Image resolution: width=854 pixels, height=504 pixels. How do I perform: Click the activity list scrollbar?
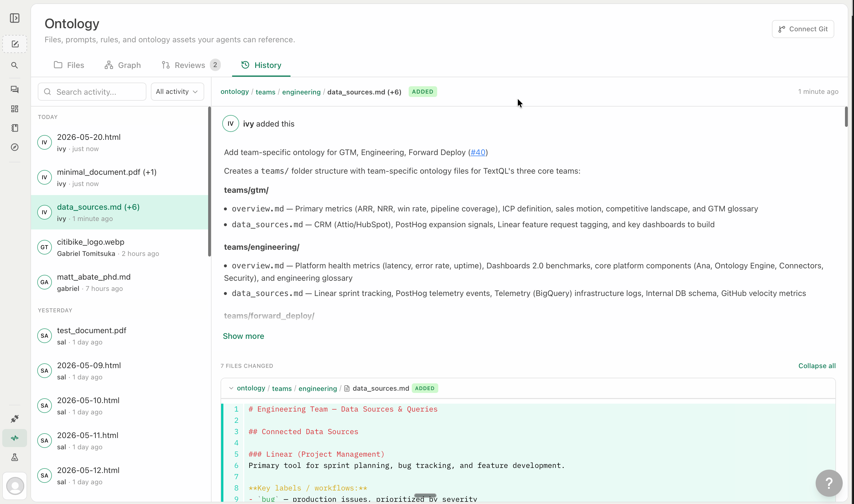coord(210,182)
